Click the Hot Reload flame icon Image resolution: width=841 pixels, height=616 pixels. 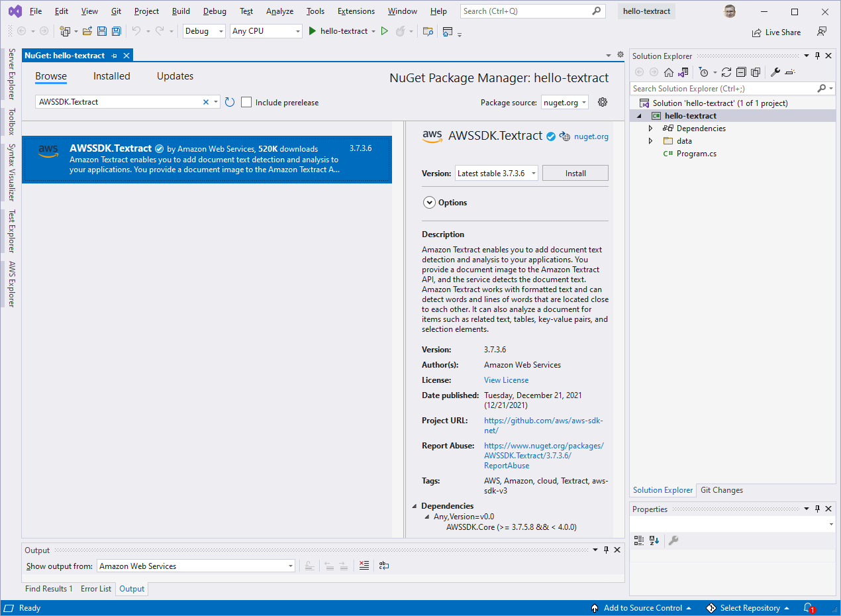pyautogui.click(x=400, y=31)
